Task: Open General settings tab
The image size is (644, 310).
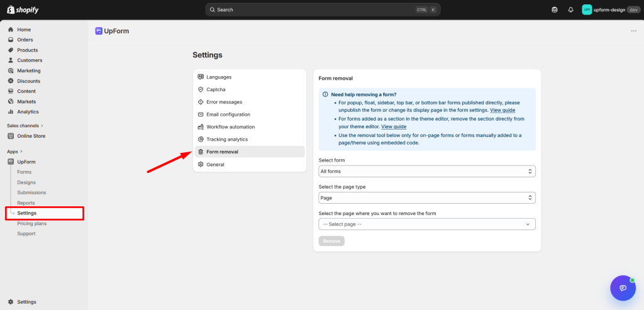Action: pyautogui.click(x=250, y=164)
